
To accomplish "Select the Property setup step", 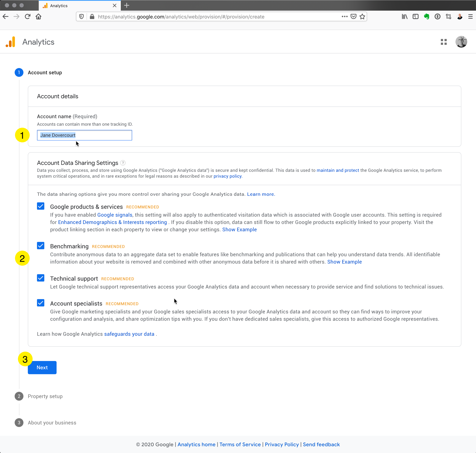I will (45, 396).
